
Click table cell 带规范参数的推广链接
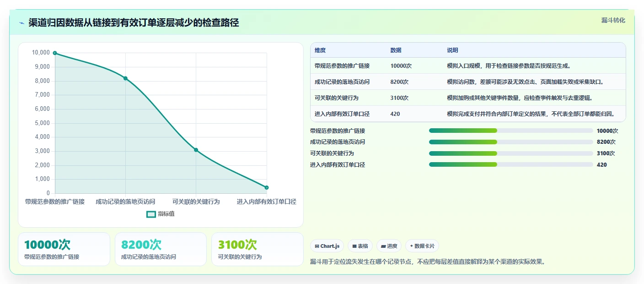342,66
